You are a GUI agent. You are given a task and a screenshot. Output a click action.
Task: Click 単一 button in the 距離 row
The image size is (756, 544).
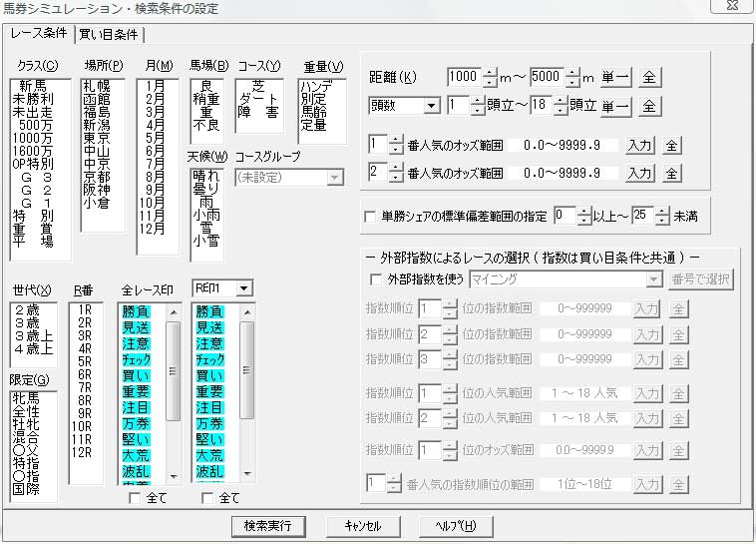pos(614,77)
